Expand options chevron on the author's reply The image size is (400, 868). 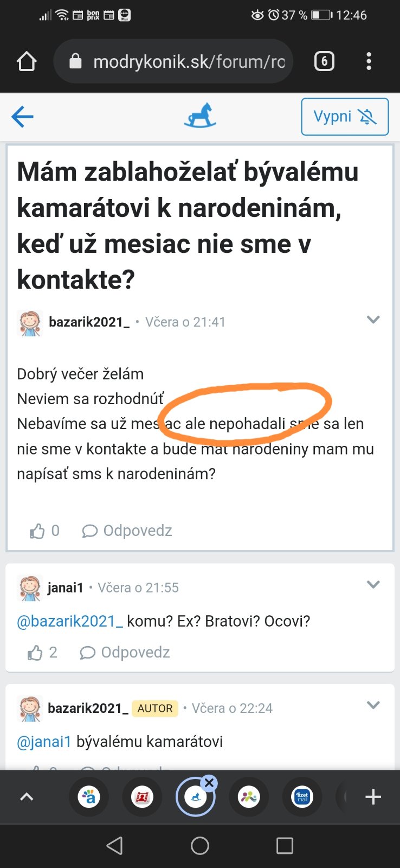click(x=373, y=705)
